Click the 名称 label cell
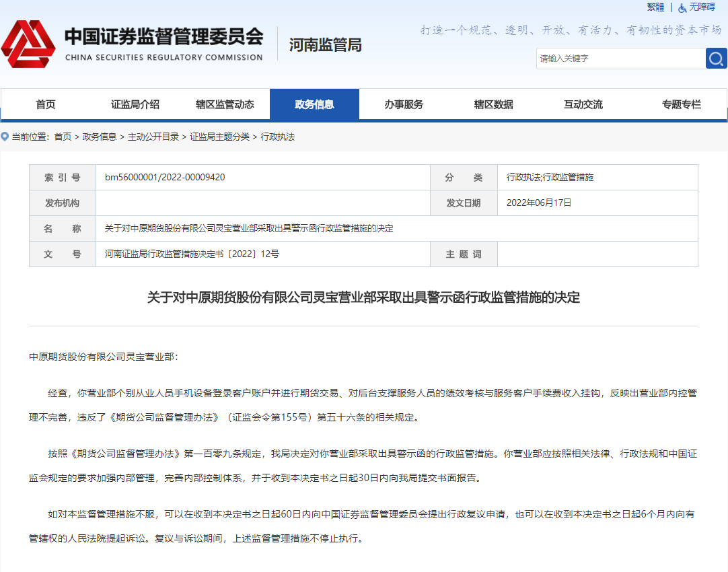 pyautogui.click(x=62, y=228)
